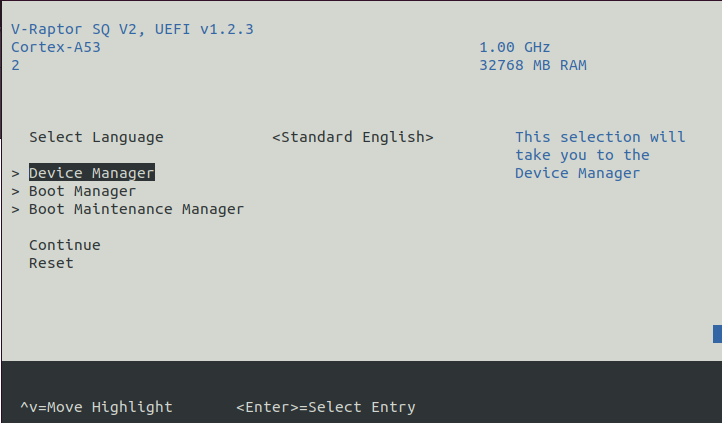The width and height of the screenshot is (722, 423).
Task: Change the Standard English language value
Action: (x=353, y=137)
